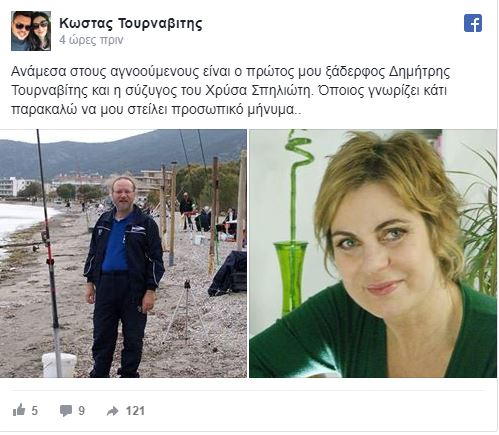The height and width of the screenshot is (435, 499).
Task: Open the photo of woman in green
Action: click(373, 253)
